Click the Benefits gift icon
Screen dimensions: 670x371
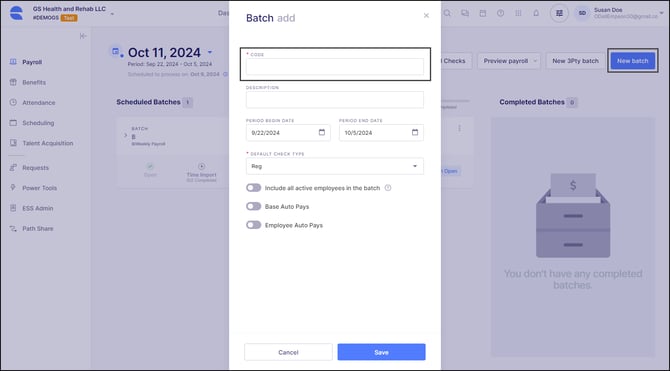[13, 82]
